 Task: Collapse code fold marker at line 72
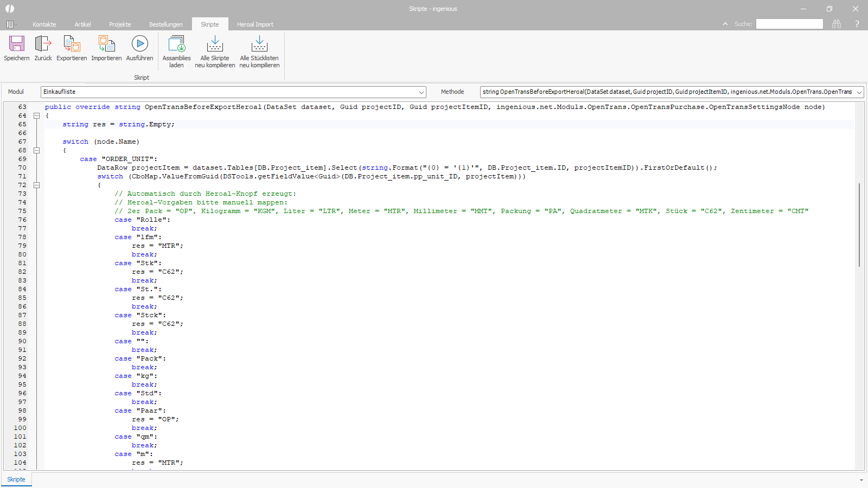coord(37,185)
